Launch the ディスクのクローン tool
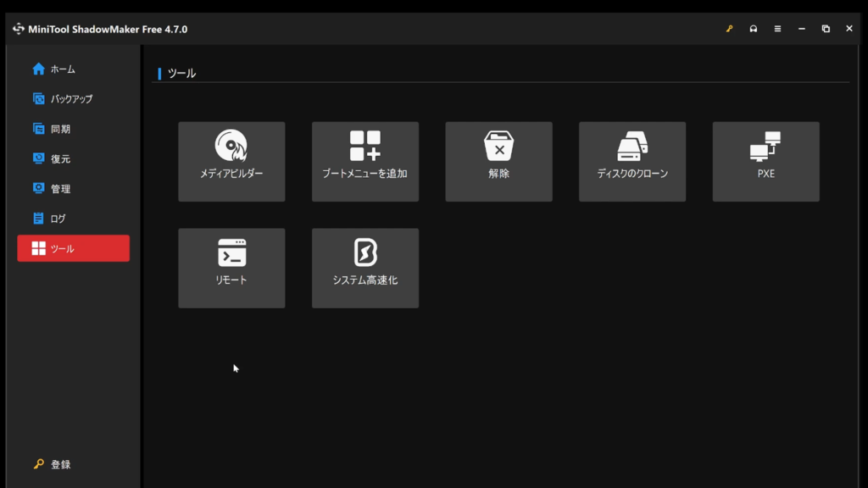 point(632,161)
